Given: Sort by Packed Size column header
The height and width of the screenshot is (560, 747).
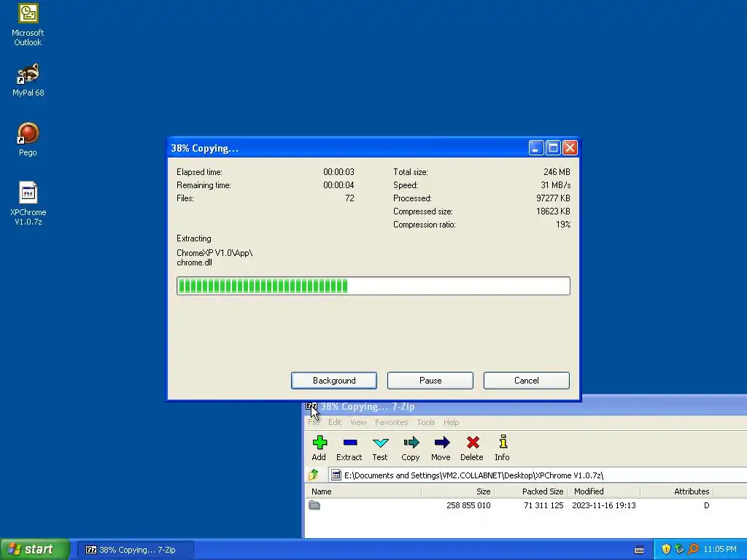Looking at the screenshot, I should 531,491.
